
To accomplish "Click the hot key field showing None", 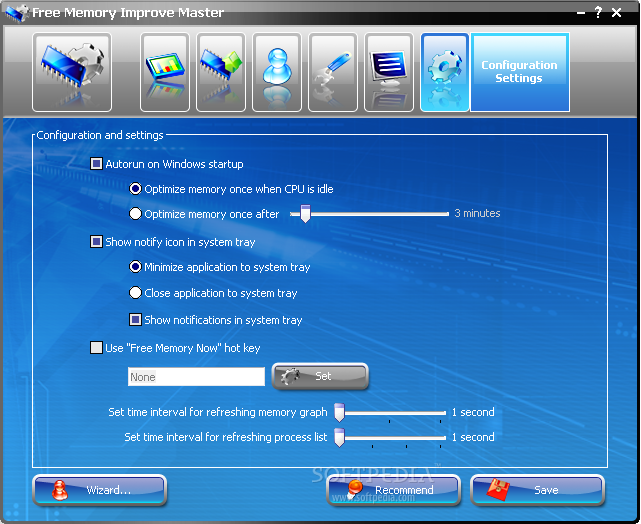I will [x=196, y=376].
